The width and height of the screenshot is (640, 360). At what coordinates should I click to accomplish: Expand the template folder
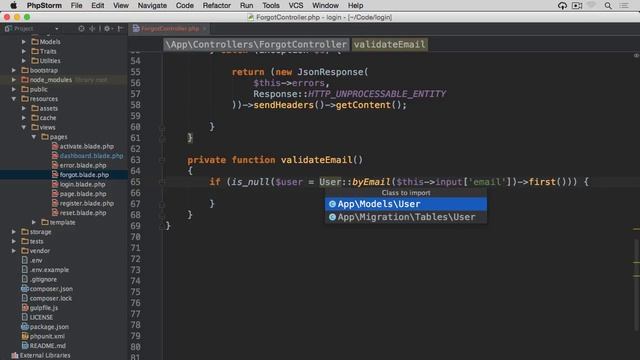point(34,222)
